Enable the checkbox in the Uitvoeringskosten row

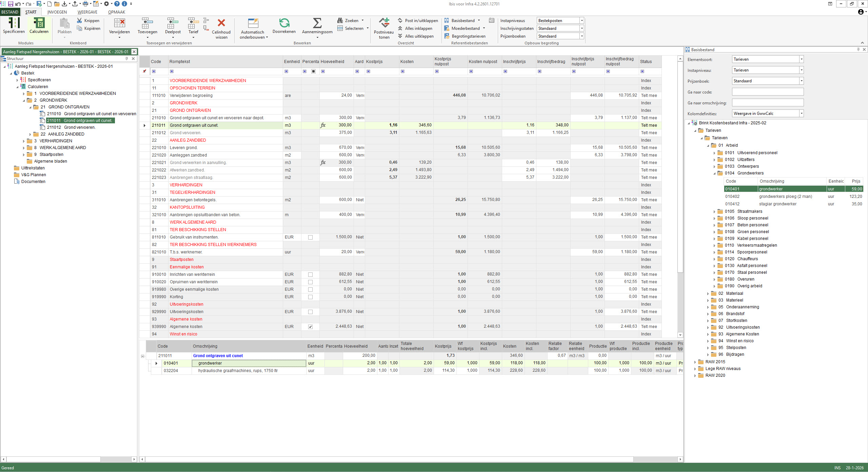coord(310,311)
